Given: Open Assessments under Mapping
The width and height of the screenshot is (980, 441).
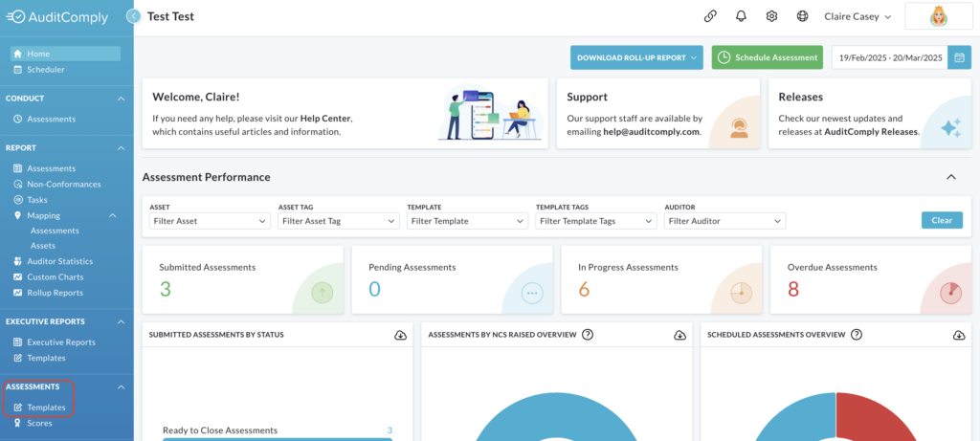Looking at the screenshot, I should [x=55, y=231].
